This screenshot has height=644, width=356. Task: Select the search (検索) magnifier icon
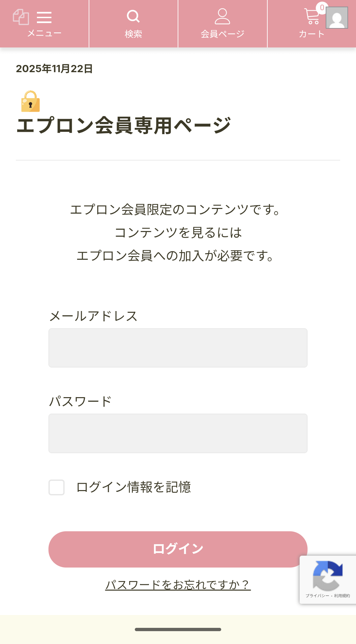pos(133,15)
